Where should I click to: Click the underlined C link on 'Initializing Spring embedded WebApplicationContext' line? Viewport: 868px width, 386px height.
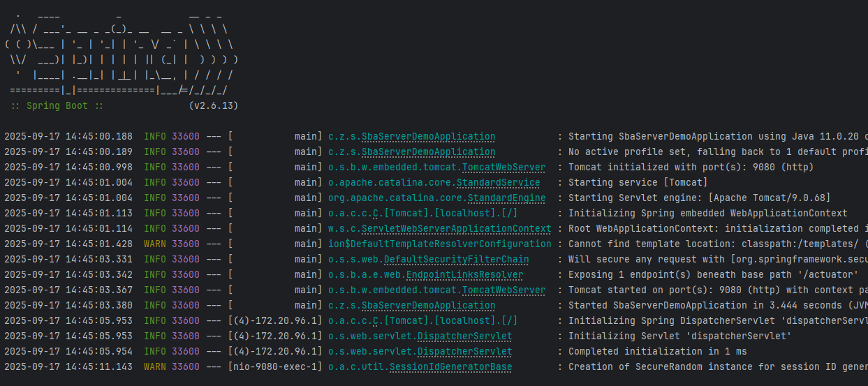pos(376,214)
